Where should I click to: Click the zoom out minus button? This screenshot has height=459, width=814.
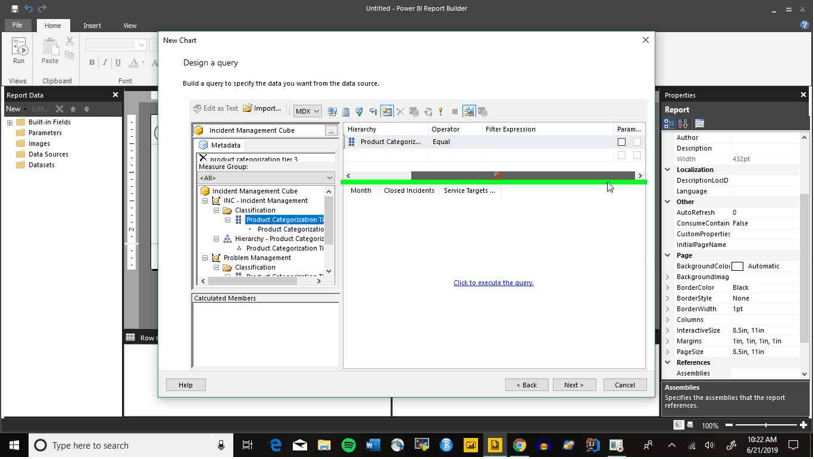tap(729, 425)
